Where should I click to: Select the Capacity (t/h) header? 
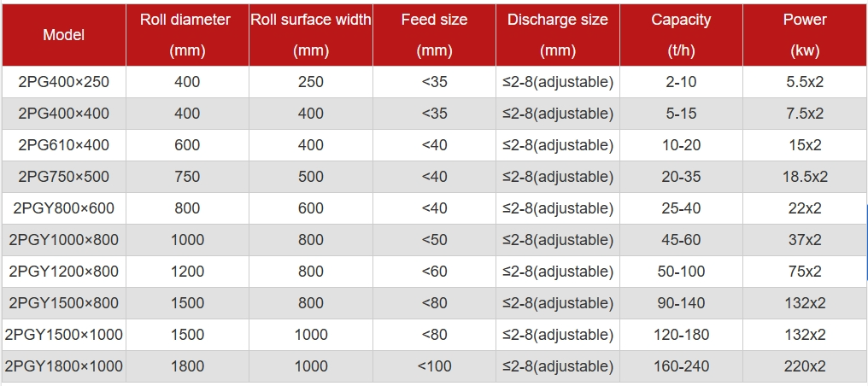click(x=681, y=35)
